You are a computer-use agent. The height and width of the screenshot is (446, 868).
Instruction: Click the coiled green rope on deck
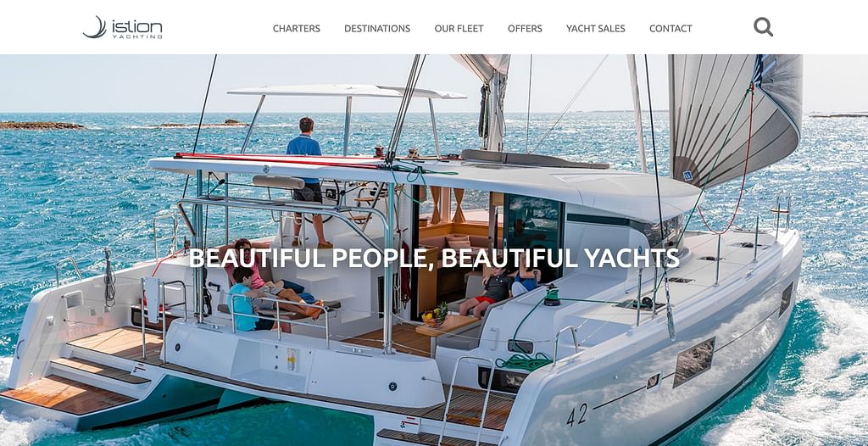pos(524,363)
